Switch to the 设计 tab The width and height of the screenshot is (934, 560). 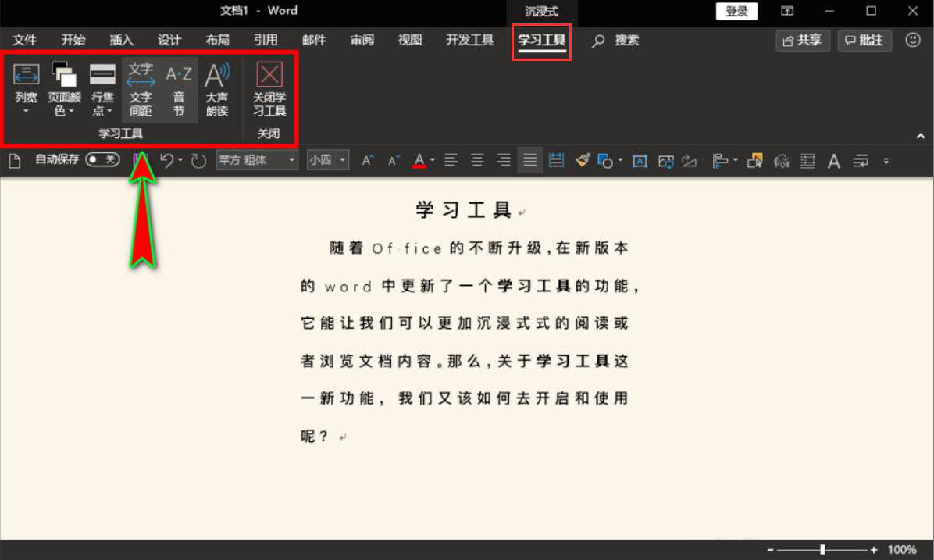coord(169,40)
